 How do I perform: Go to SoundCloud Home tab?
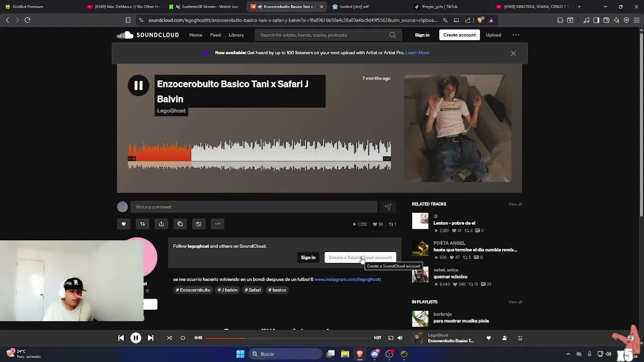[196, 35]
